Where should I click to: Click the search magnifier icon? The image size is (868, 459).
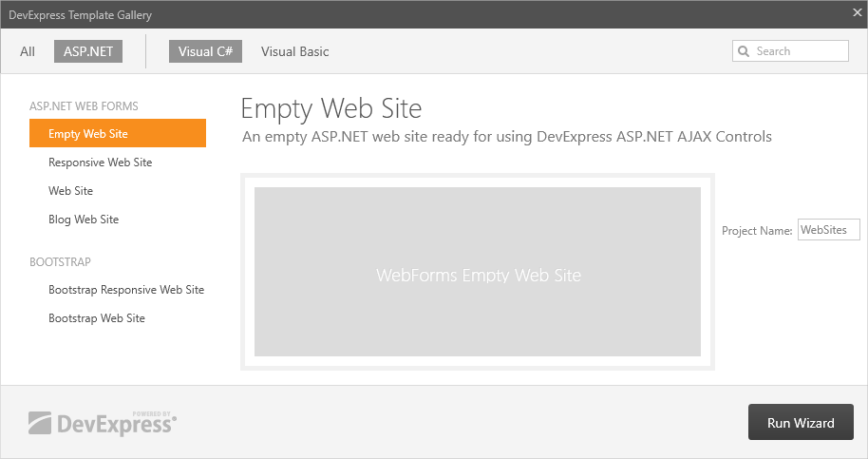pos(744,51)
